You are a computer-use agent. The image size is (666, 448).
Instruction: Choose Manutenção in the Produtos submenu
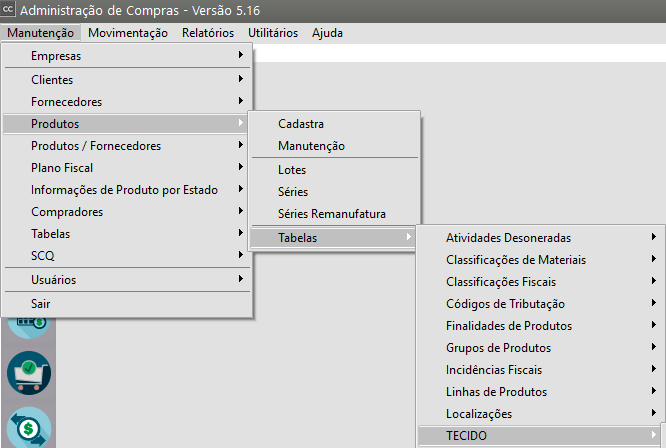click(311, 146)
